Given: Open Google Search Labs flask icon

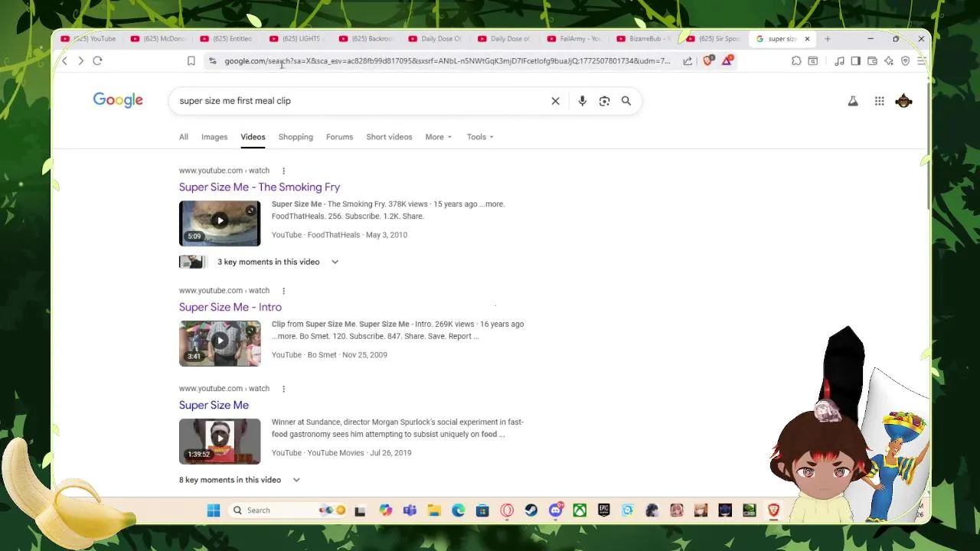Looking at the screenshot, I should (x=853, y=101).
